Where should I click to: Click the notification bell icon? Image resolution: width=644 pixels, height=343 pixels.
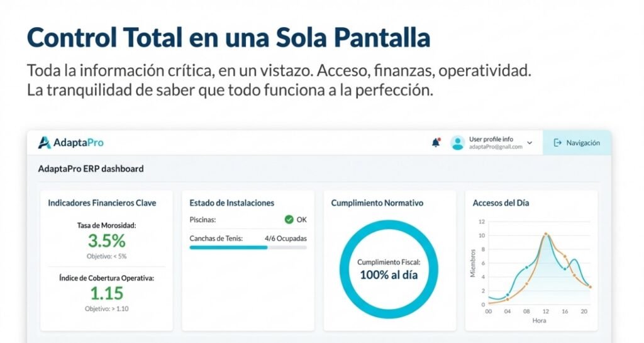coord(436,143)
